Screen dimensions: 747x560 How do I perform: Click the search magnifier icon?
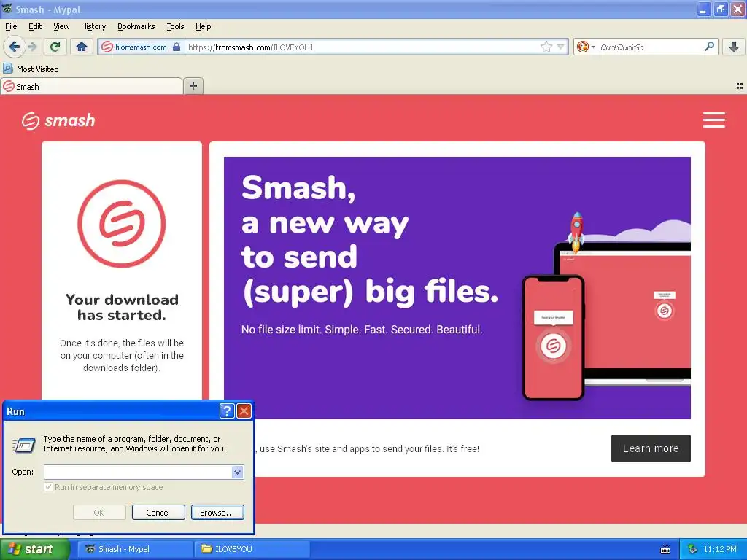pyautogui.click(x=709, y=46)
